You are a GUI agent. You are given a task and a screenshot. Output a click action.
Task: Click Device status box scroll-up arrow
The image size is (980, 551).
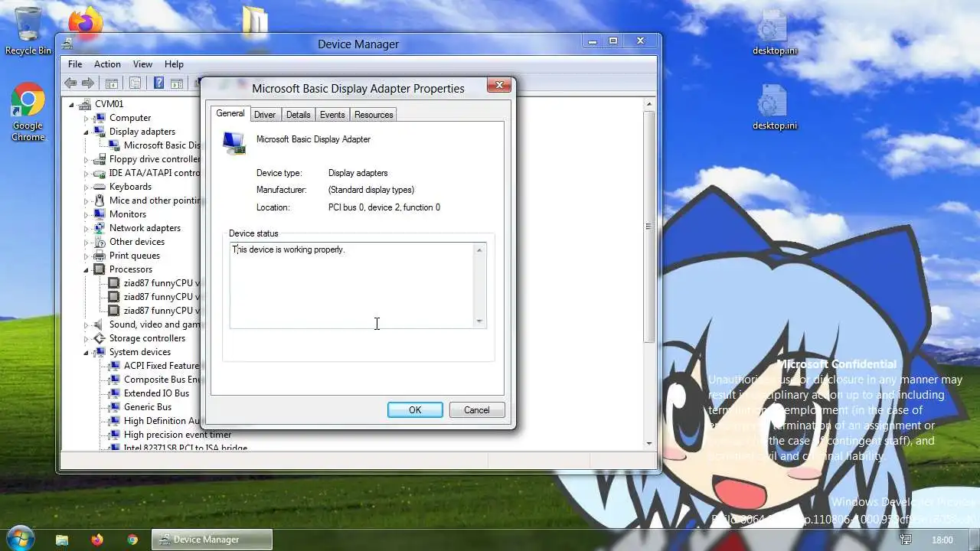(x=479, y=250)
